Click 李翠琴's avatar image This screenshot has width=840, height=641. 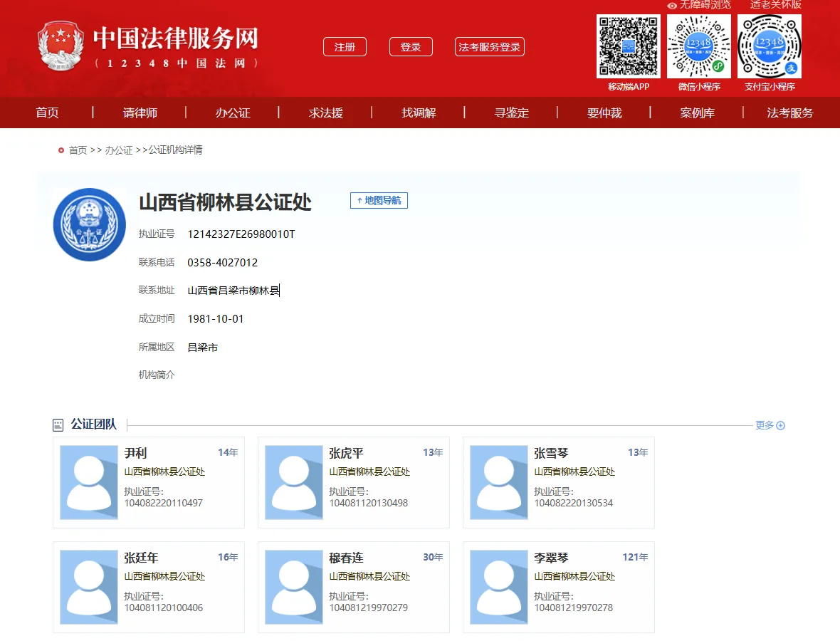click(499, 587)
